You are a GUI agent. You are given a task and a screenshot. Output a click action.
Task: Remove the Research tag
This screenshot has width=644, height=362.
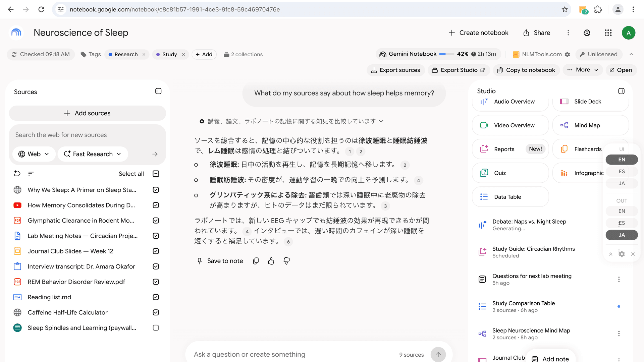click(144, 54)
